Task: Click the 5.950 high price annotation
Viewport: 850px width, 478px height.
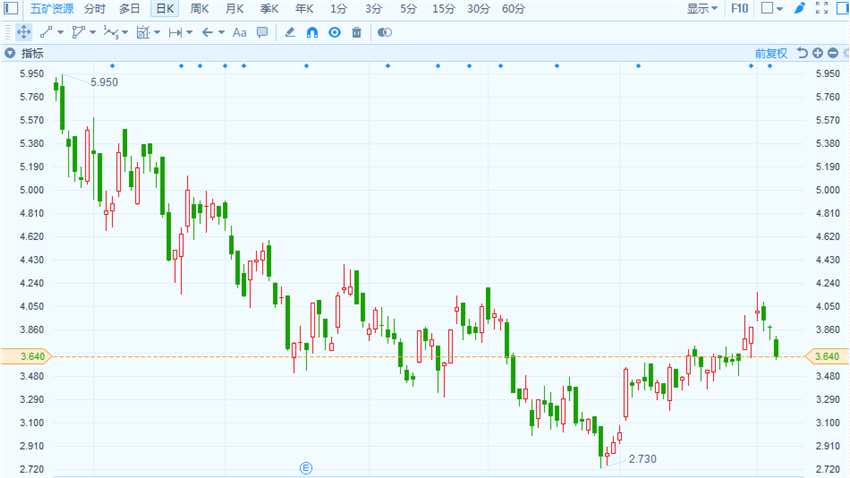Action: click(x=104, y=82)
